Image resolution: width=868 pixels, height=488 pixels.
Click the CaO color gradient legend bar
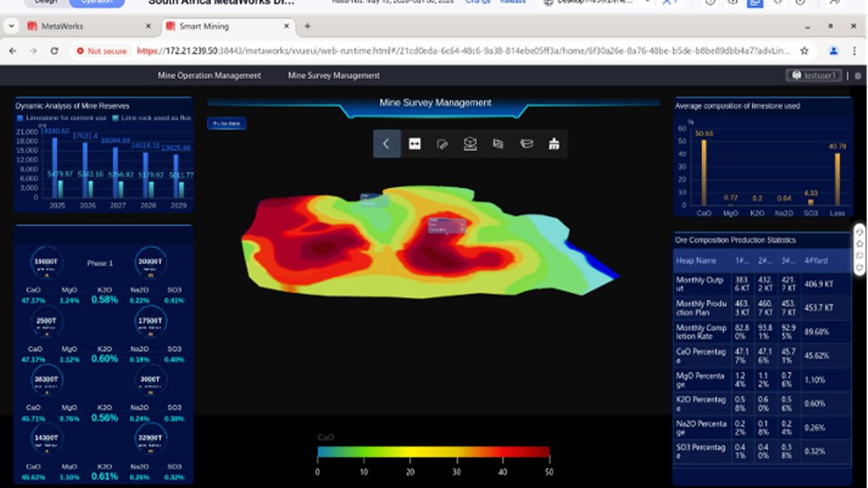[x=433, y=452]
